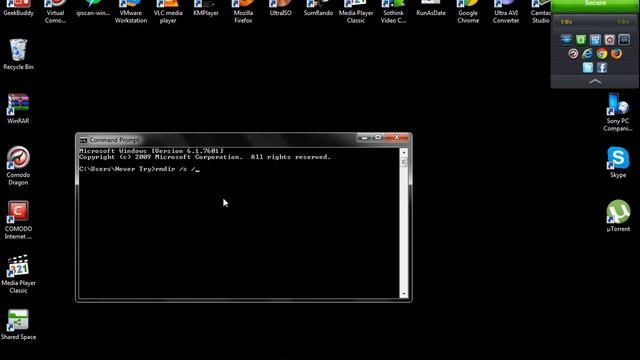640x360 pixels.
Task: Select the Comodo Dragon desktop shortcut
Action: point(18,165)
